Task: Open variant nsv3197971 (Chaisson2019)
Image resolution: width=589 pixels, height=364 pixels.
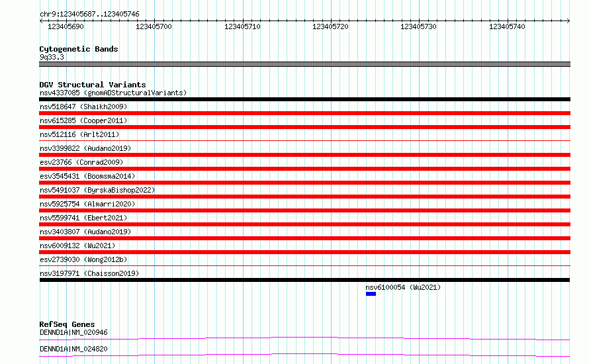Action: pos(89,273)
